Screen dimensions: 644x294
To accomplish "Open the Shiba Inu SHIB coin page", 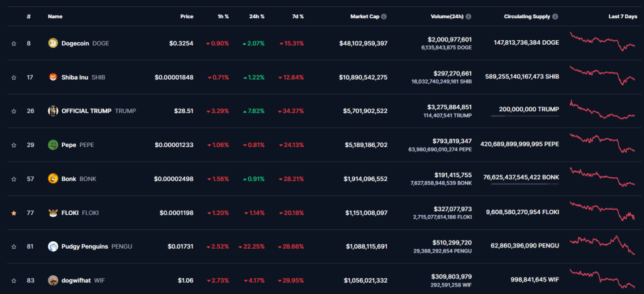I will pos(83,77).
